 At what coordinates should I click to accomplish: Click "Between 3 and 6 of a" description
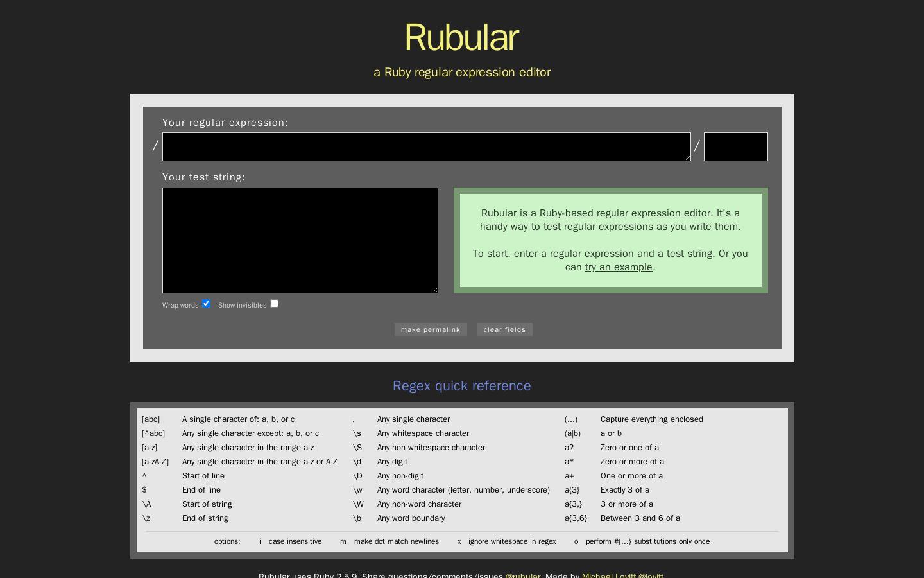point(640,518)
